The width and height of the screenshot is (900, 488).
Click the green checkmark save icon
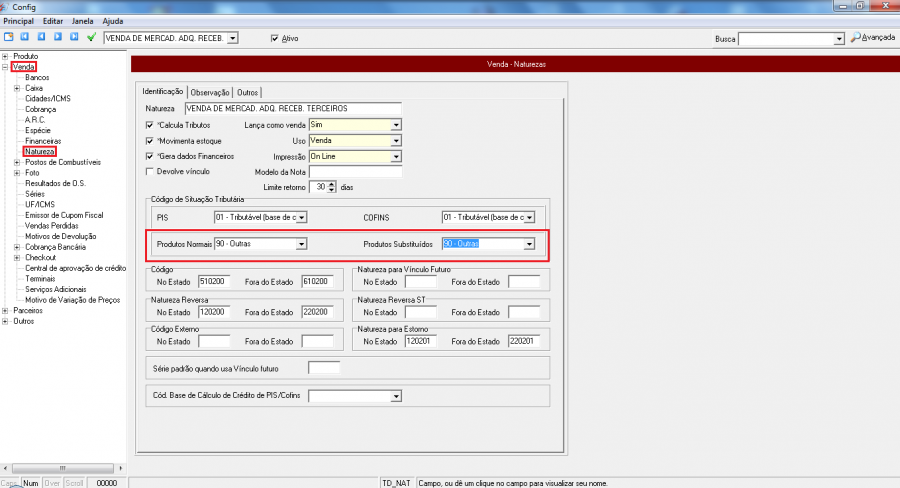(91, 38)
